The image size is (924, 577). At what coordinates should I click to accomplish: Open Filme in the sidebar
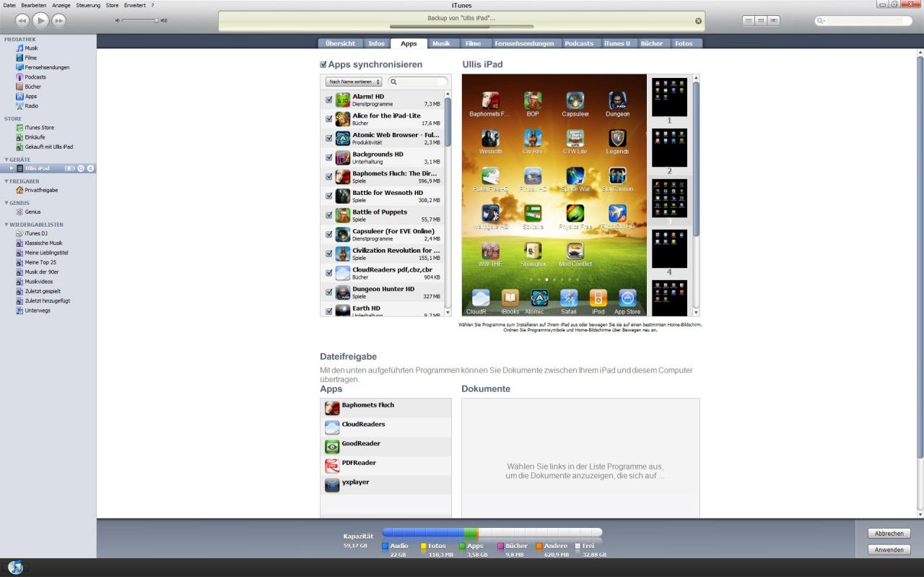point(31,58)
